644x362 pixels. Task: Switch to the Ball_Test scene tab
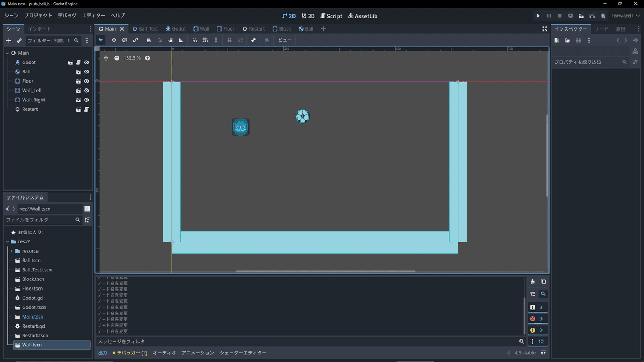145,28
